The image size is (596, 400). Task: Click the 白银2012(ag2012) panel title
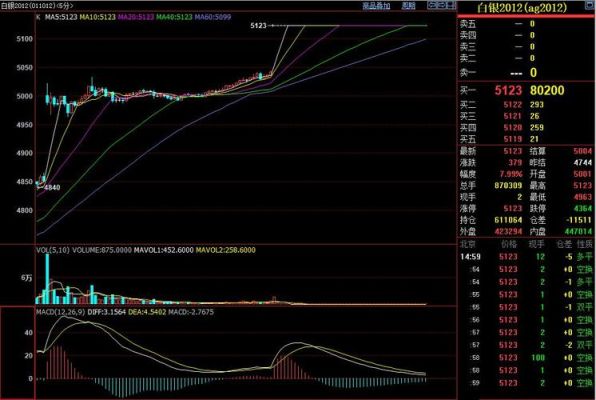coord(522,8)
